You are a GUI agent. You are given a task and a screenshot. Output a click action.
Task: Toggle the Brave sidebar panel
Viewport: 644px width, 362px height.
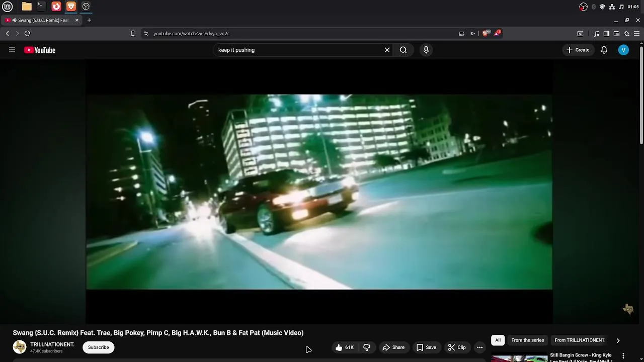(x=606, y=34)
